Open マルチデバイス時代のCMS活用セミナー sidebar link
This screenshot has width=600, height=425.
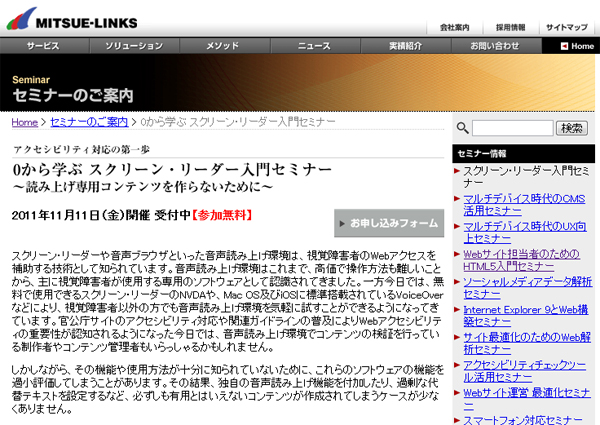[526, 205]
